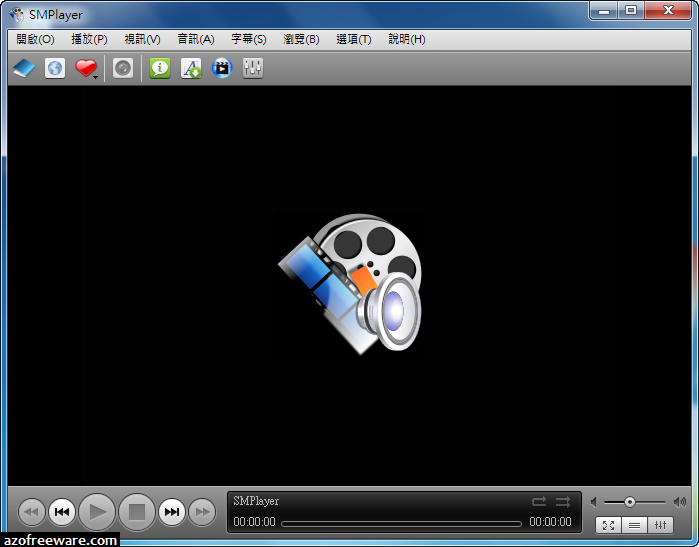The width and height of the screenshot is (699, 547).
Task: Maximize the SMPlayer window
Action: (x=631, y=11)
